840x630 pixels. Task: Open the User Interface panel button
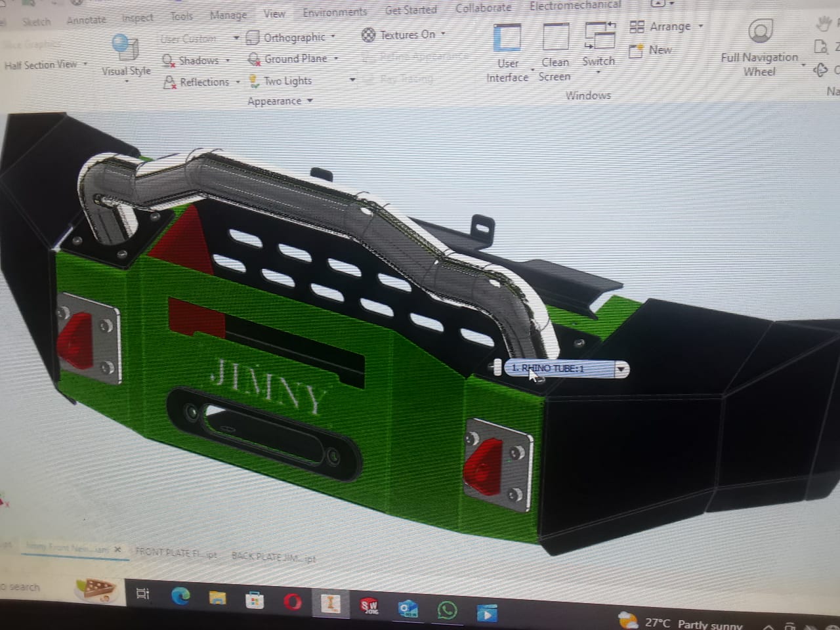coord(507,39)
